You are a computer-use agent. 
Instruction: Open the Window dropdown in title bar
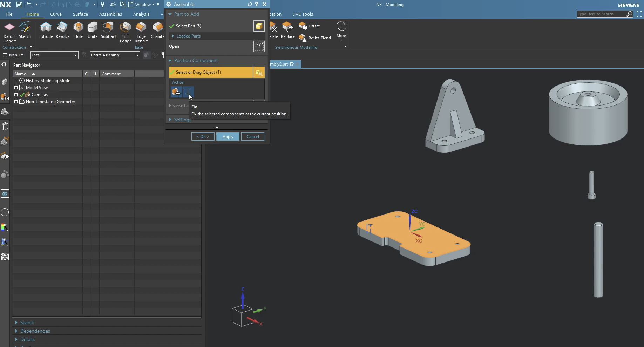(x=142, y=5)
